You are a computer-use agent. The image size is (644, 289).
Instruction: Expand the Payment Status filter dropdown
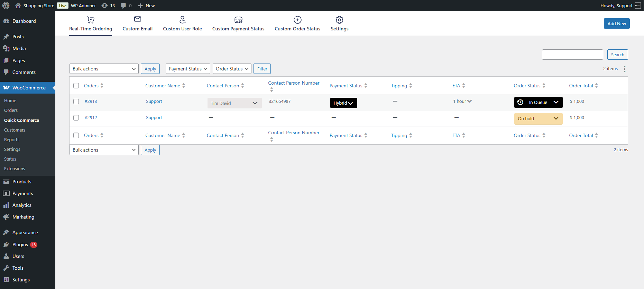point(188,69)
